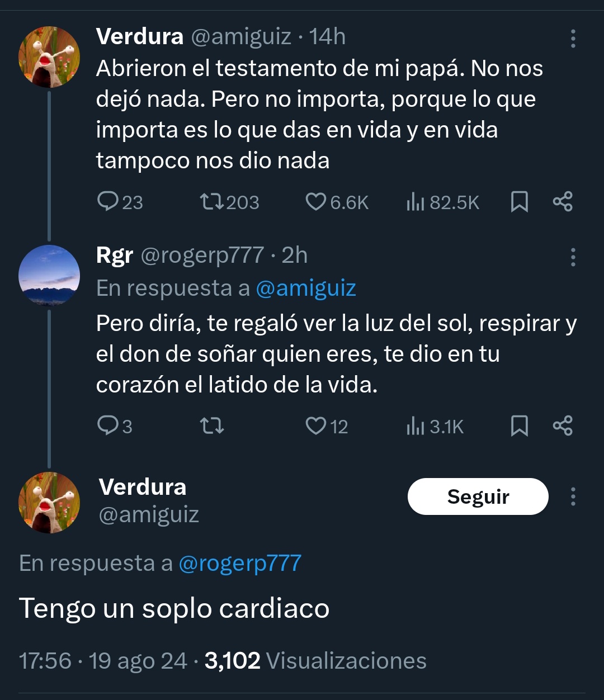
Task: Open Rgr's profile picture
Action: click(49, 276)
